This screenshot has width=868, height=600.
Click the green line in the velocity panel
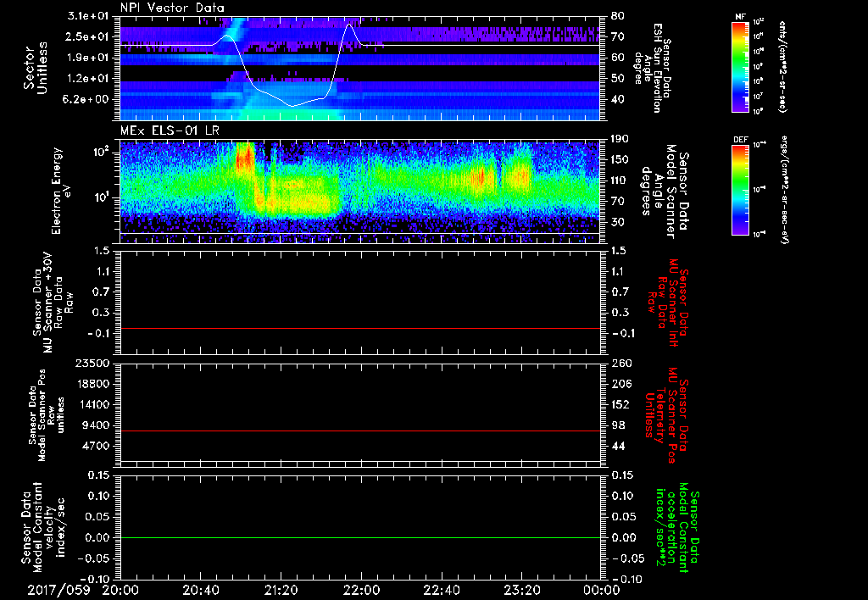click(x=360, y=537)
